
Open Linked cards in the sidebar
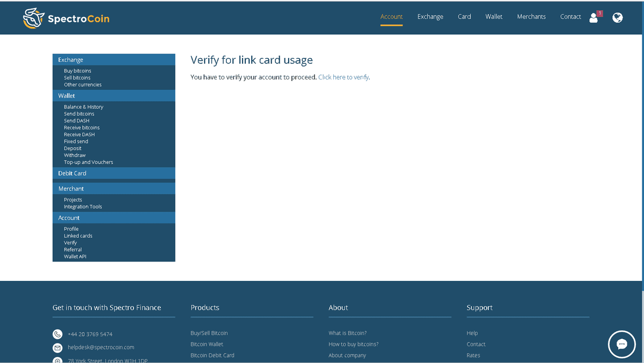78,236
